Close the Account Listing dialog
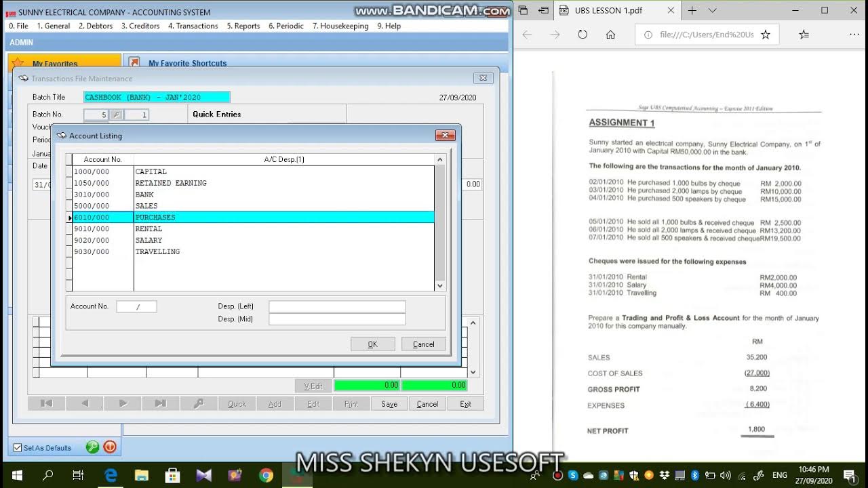The width and height of the screenshot is (868, 488). [445, 136]
